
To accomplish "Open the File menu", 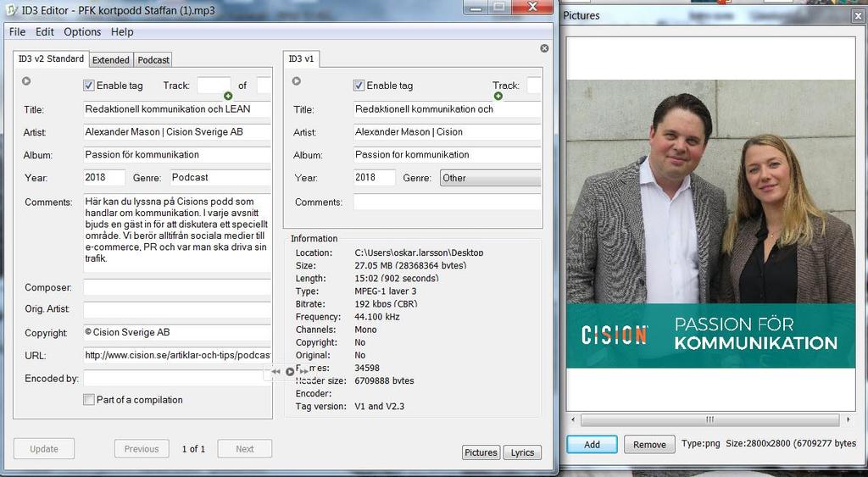I will [17, 31].
